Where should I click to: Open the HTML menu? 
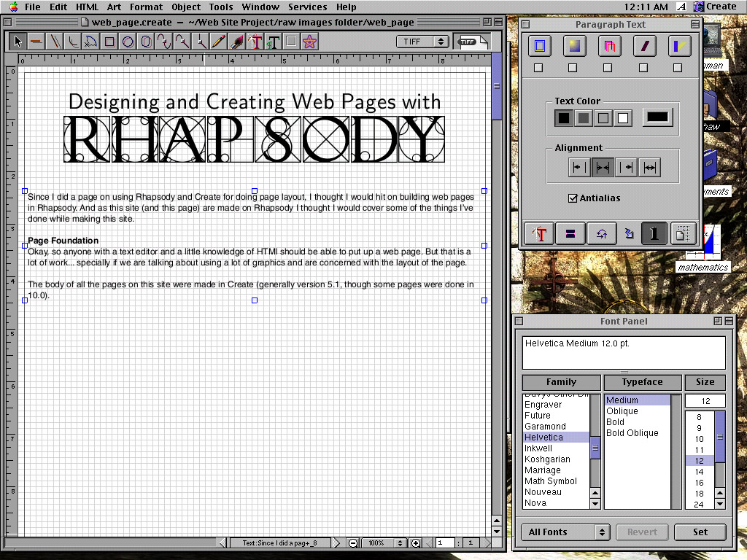87,7
